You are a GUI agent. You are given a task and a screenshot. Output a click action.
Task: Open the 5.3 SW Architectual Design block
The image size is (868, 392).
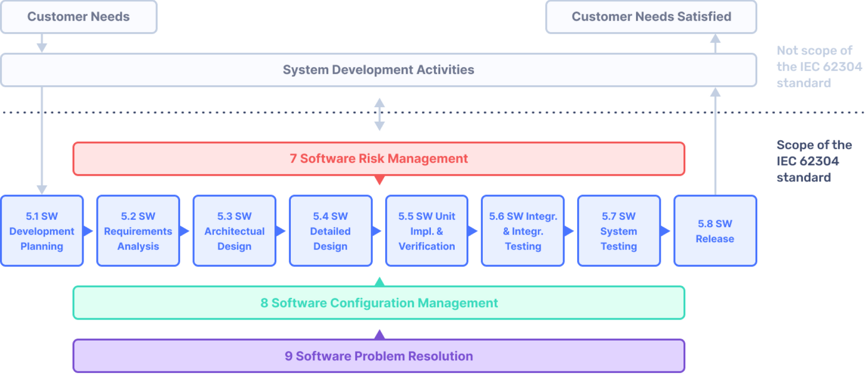point(235,231)
